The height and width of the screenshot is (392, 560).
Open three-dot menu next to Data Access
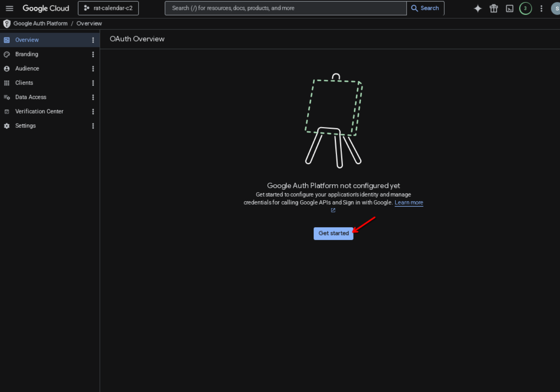(93, 97)
